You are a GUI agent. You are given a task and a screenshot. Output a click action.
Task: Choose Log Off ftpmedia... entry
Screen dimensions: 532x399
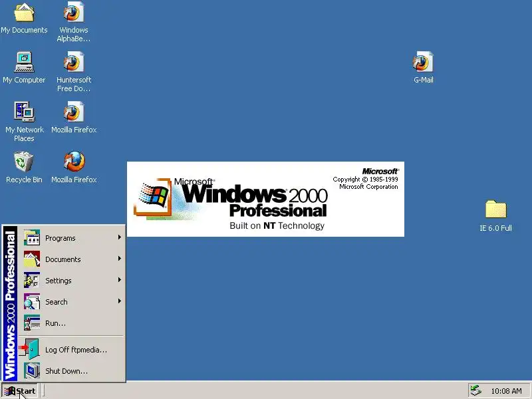tap(71, 350)
